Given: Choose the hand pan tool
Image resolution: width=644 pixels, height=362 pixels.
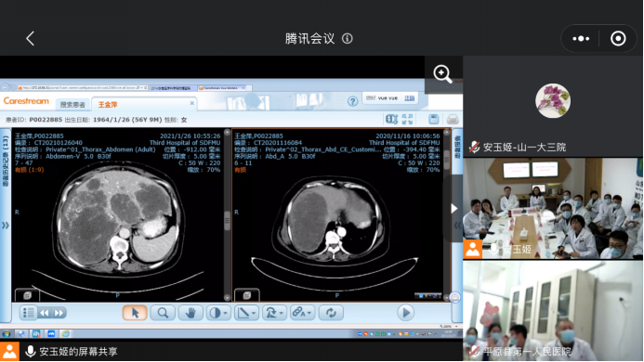Looking at the screenshot, I should click(191, 313).
